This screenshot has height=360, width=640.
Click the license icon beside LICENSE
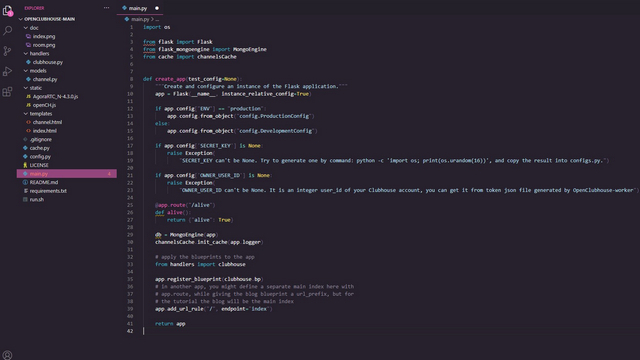tap(25, 165)
